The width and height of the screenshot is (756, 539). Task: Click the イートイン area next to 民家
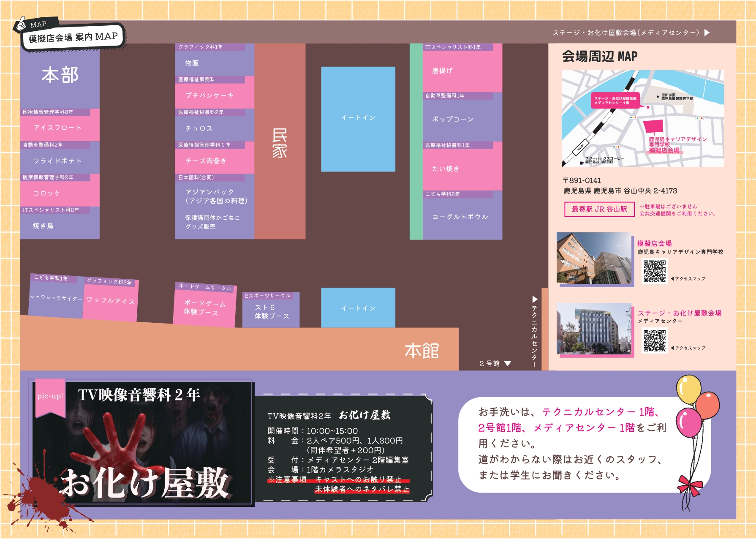(x=358, y=118)
